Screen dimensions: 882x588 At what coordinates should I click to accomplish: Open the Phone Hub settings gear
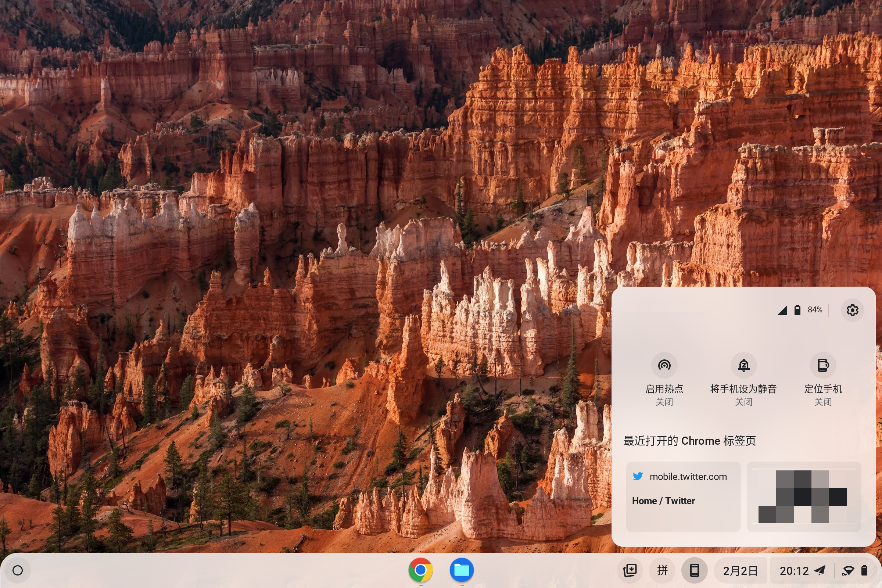tap(853, 310)
